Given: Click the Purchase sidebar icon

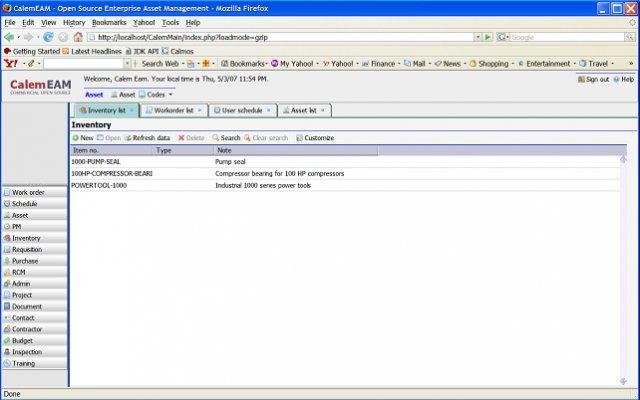Looking at the screenshot, I should pos(7,261).
